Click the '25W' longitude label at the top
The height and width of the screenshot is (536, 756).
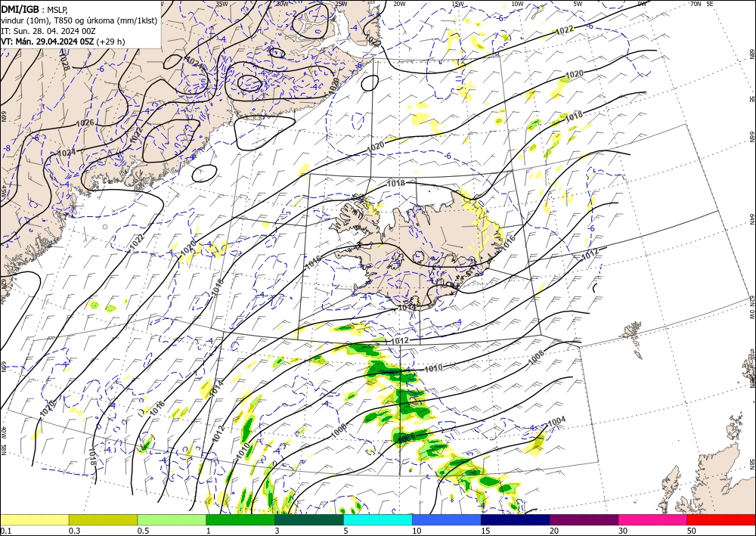(x=341, y=4)
